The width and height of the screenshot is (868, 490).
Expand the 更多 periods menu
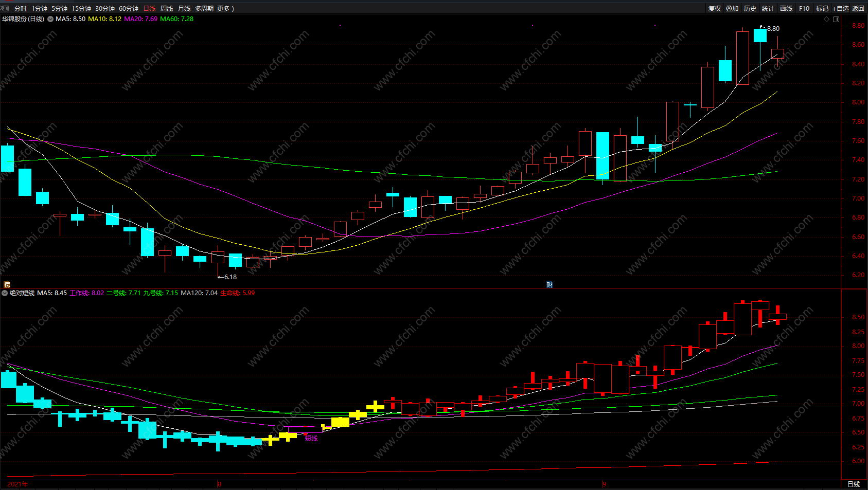225,9
